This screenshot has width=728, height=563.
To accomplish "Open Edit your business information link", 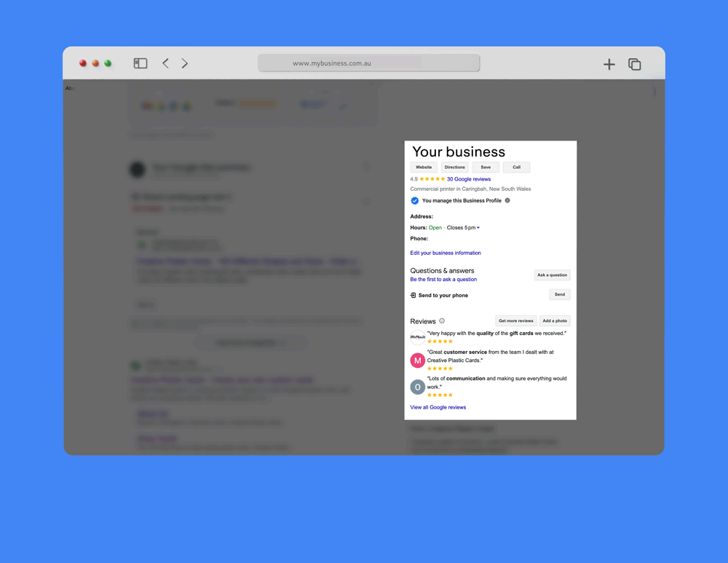I will (446, 253).
